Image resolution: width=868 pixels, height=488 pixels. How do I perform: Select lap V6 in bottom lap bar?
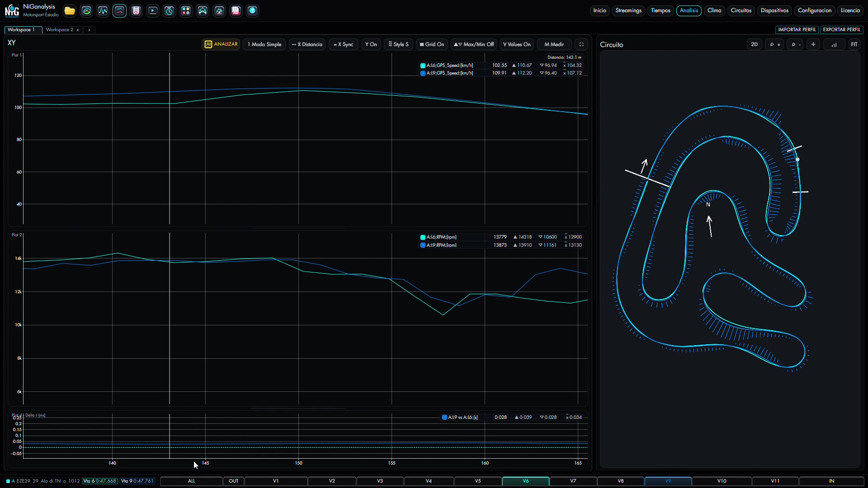click(x=526, y=481)
